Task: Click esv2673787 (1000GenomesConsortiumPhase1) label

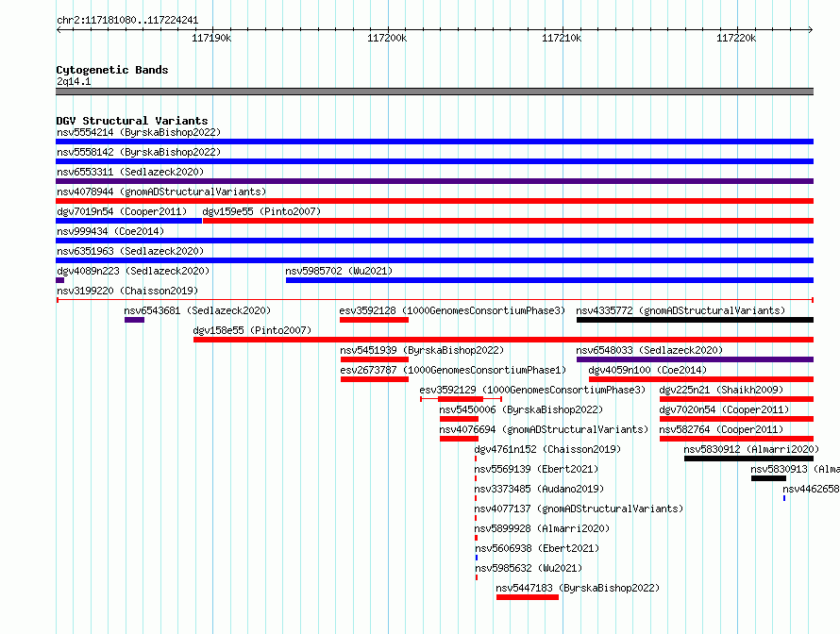Action: tap(453, 370)
